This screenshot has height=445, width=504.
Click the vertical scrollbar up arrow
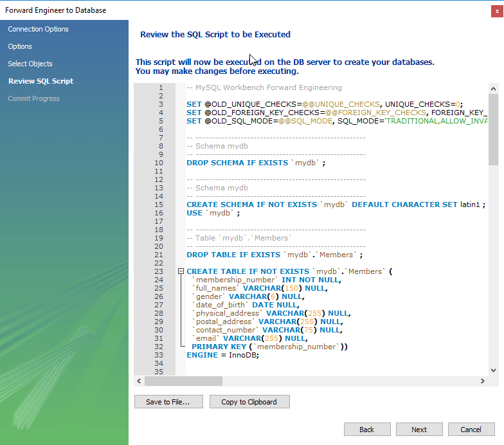(494, 89)
